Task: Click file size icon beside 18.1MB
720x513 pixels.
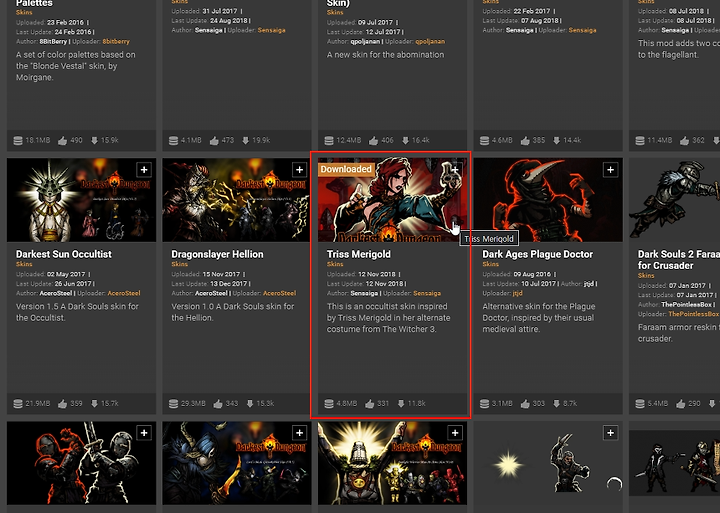Action: point(18,141)
